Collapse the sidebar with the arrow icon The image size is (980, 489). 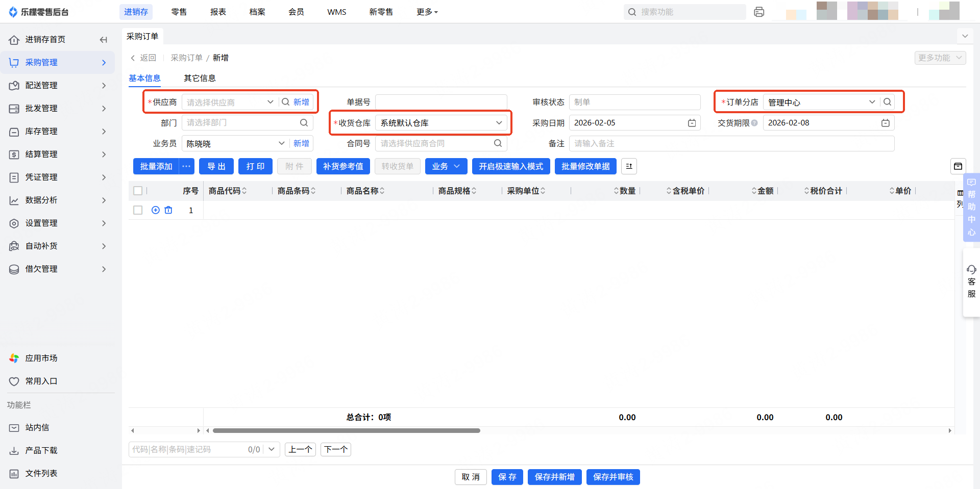pyautogui.click(x=104, y=40)
